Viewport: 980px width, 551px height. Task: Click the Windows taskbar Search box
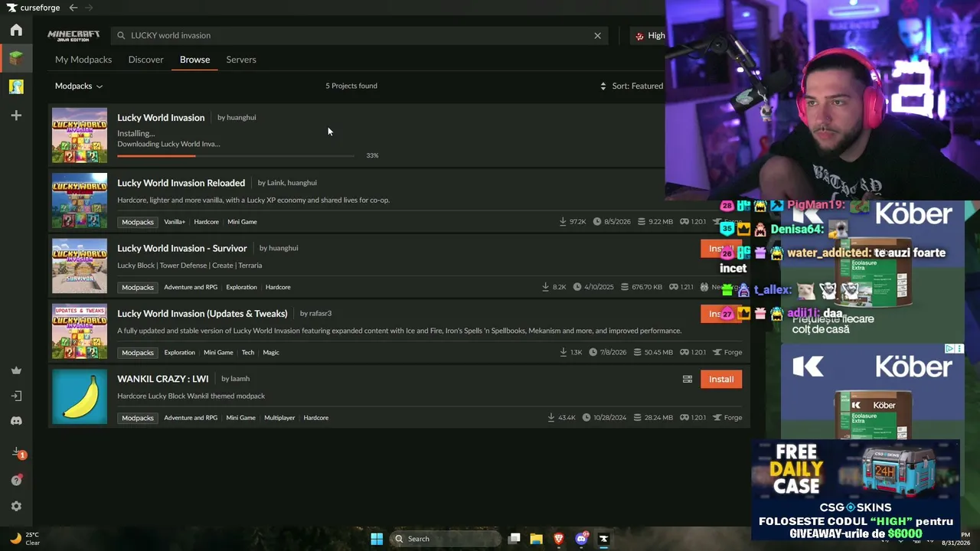click(446, 539)
